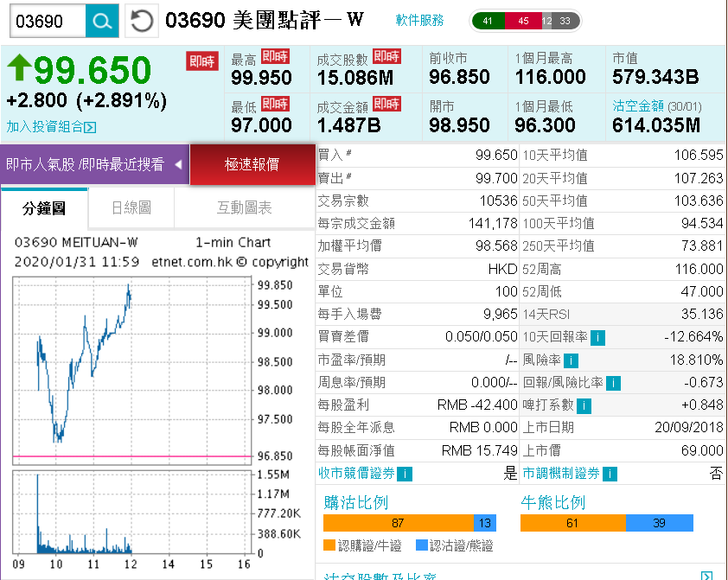This screenshot has width=728, height=580.
Task: Click the 購沽比例 heading
Action: click(x=355, y=502)
